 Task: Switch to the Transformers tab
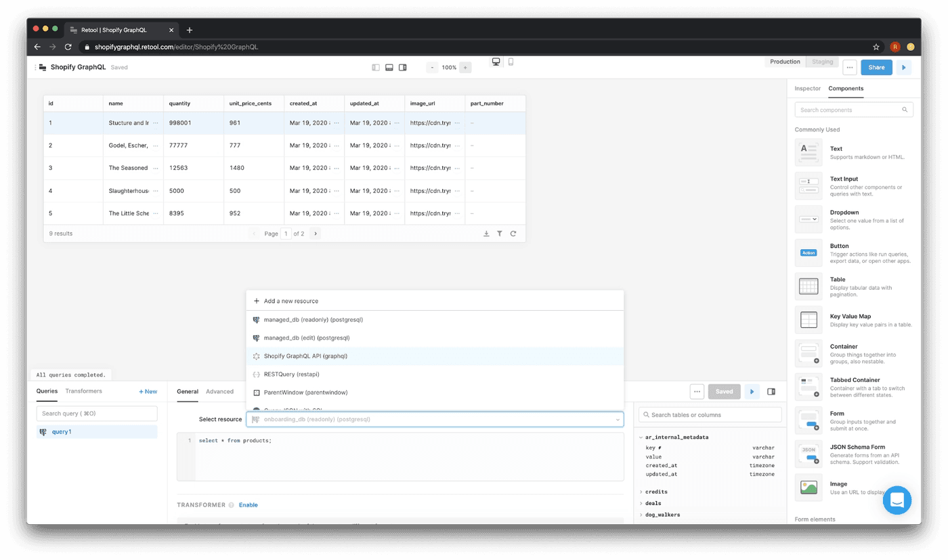(x=83, y=391)
